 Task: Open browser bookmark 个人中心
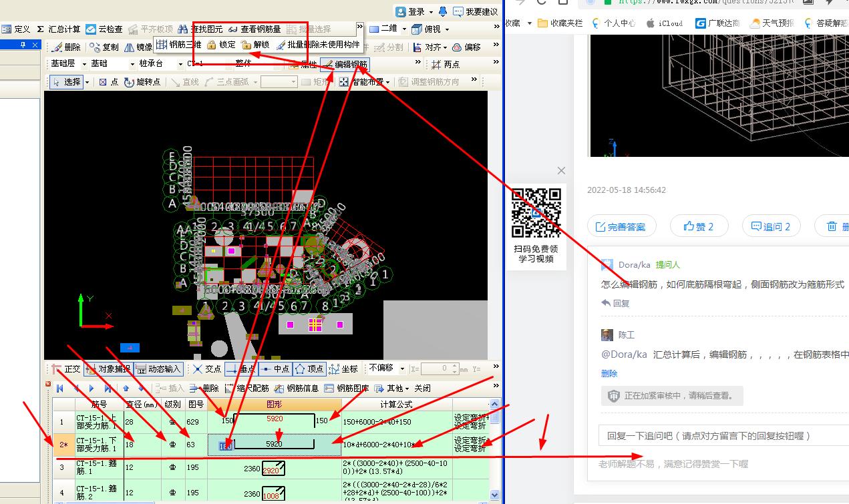click(x=613, y=23)
